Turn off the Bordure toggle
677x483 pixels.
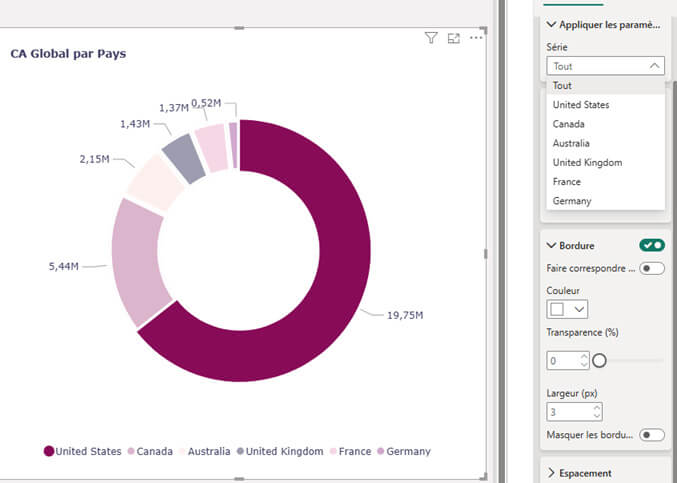pos(652,245)
